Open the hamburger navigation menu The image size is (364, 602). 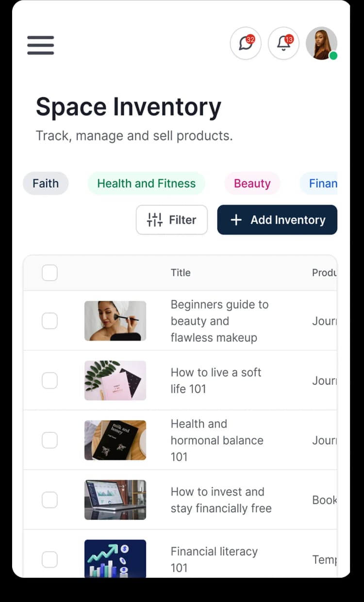pos(40,45)
